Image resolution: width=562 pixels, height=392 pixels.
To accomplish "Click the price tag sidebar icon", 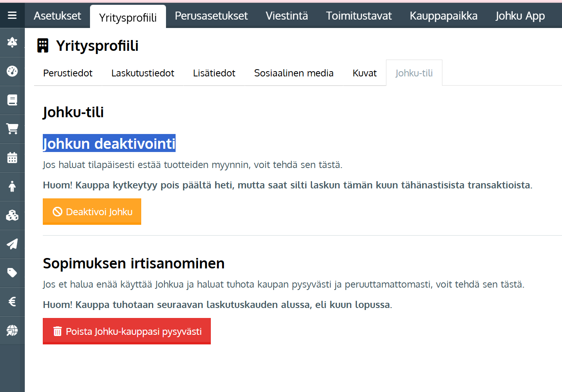I will click(12, 273).
